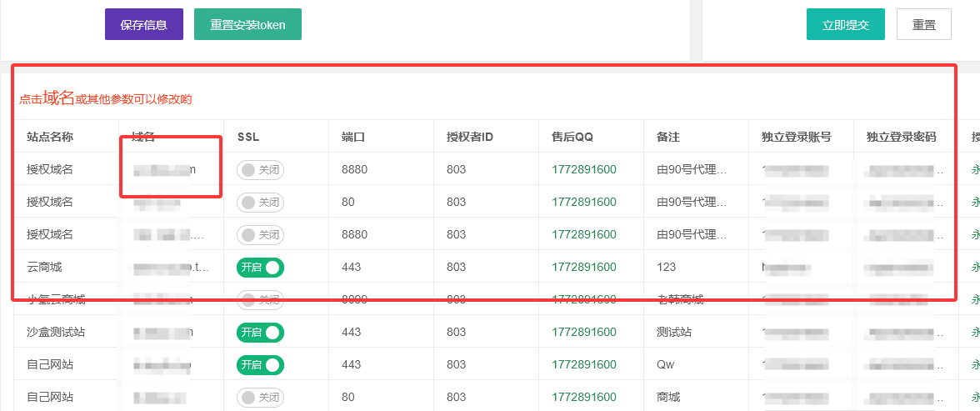The width and height of the screenshot is (980, 411).
Task: Click the 重置安装token button
Action: tap(247, 24)
